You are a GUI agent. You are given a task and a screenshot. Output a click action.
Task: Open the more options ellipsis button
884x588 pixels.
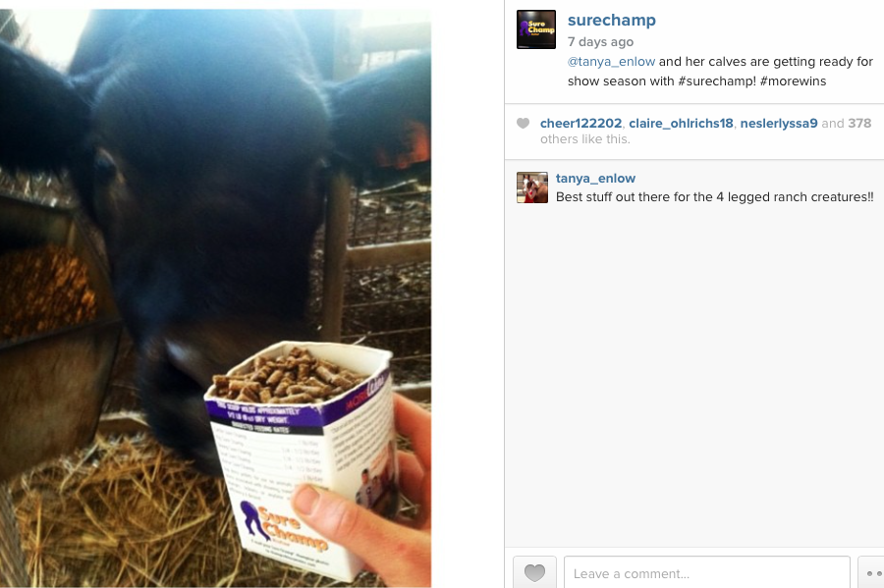click(871, 573)
